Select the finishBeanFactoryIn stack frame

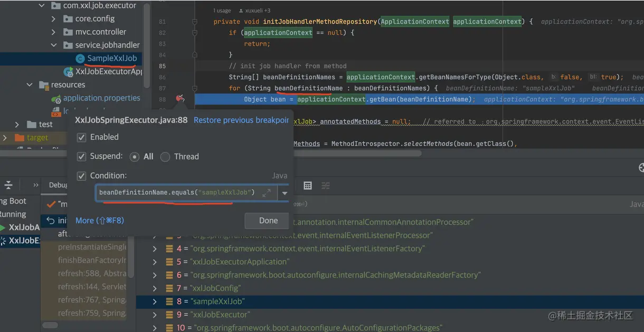coord(92,260)
